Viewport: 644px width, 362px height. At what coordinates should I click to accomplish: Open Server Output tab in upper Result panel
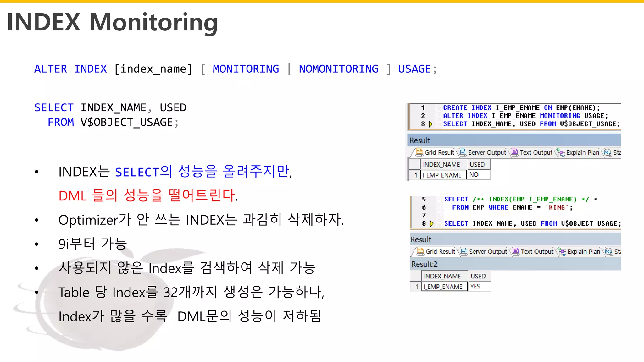point(483,152)
